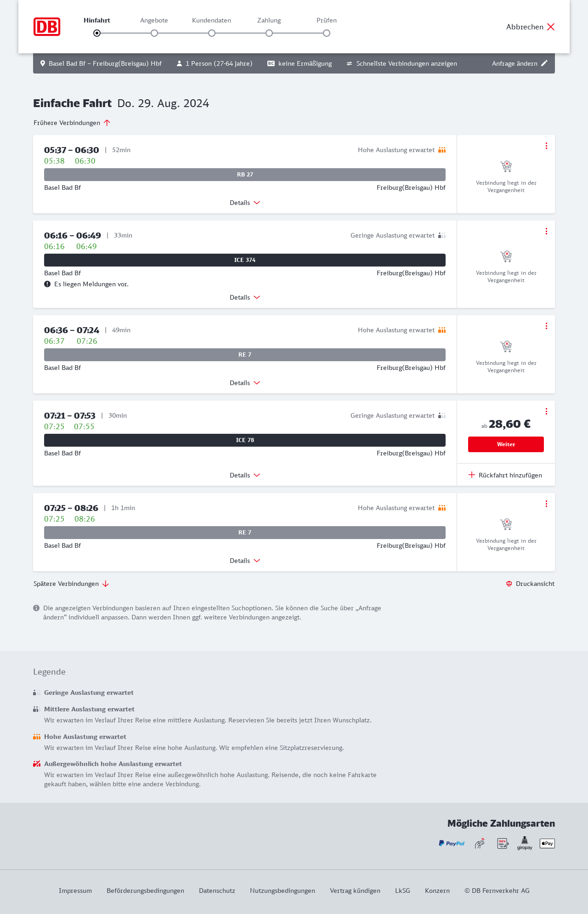
Task: Click the PayPal payment icon
Action: (452, 843)
